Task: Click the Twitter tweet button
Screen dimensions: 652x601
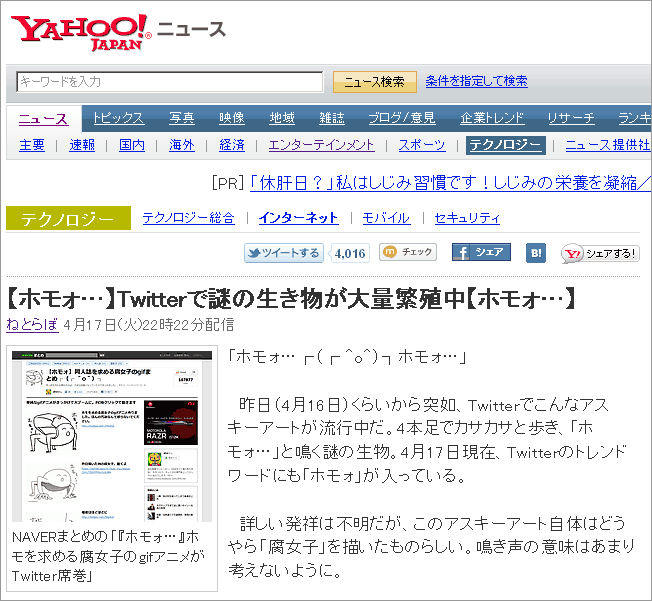Action: tap(284, 253)
